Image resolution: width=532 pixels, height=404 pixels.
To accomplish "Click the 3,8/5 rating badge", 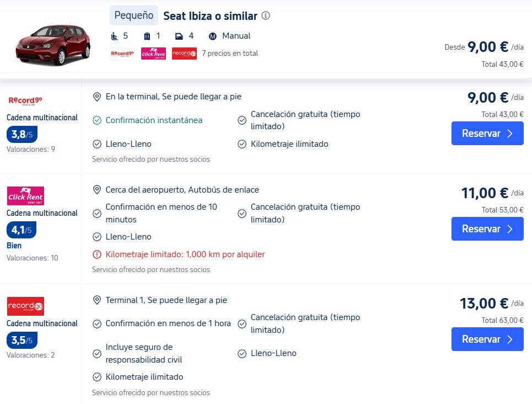I will (22, 135).
